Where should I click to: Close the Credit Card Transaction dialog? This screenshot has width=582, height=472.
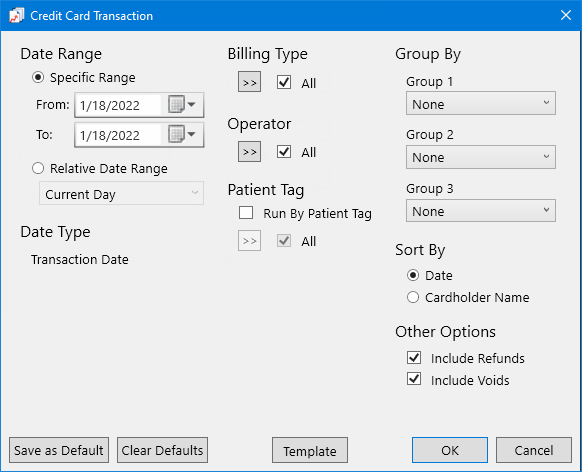pyautogui.click(x=566, y=15)
